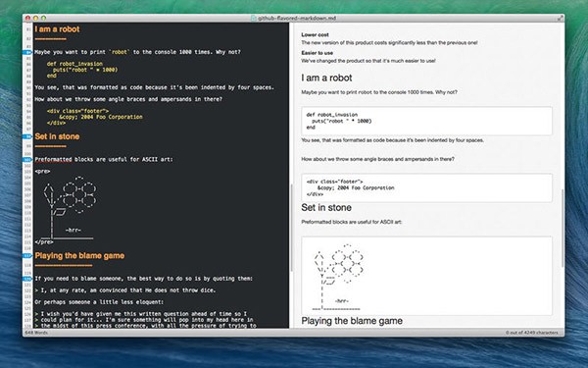
Task: Enter full screen with the top-right arrows icon
Action: coord(560,18)
